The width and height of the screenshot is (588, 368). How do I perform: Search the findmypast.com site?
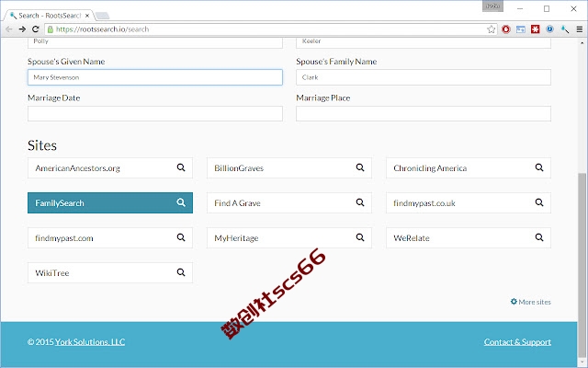click(x=110, y=237)
